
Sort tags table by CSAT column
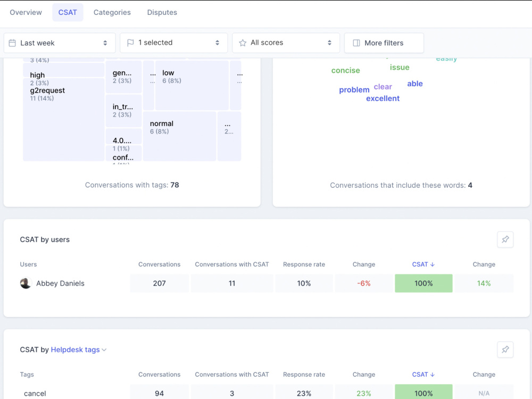[423, 375]
